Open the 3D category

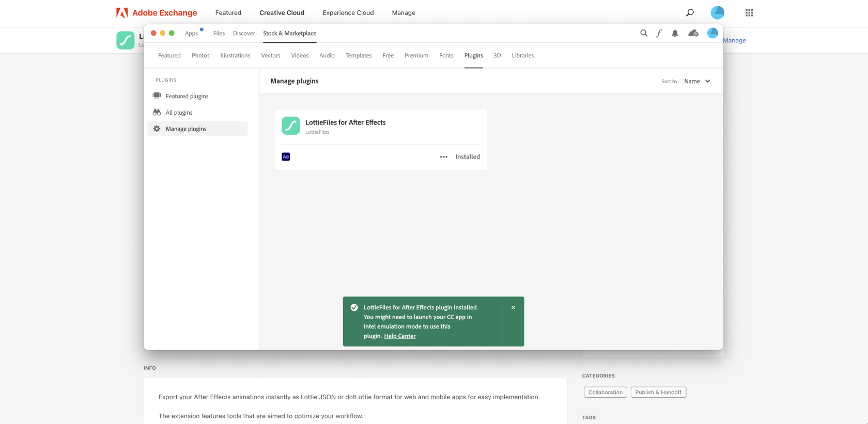[x=497, y=55]
